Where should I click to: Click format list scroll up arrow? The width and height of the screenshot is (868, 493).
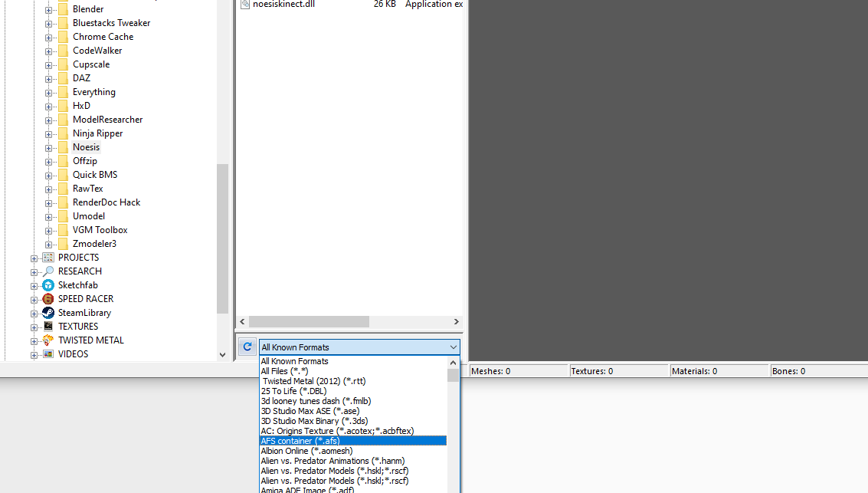point(453,363)
